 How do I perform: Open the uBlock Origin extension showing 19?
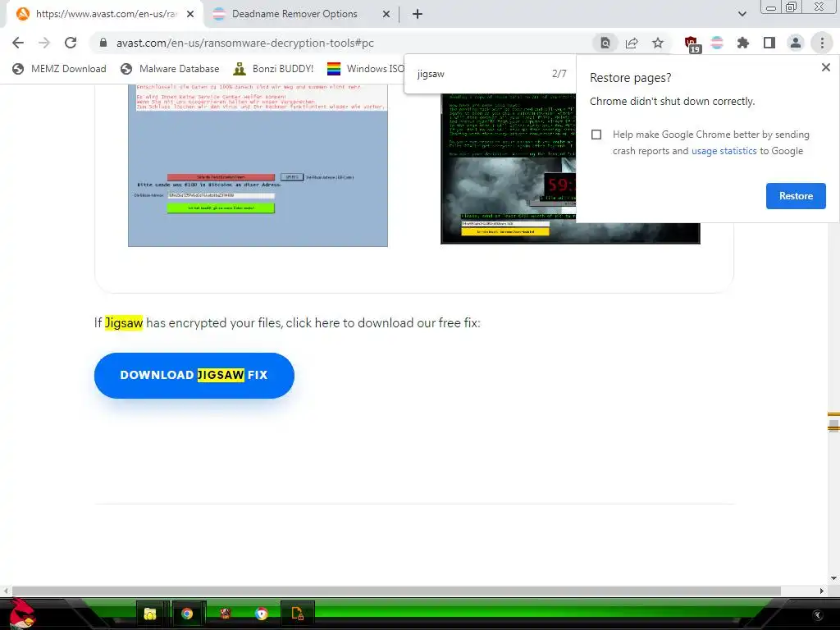[692, 44]
